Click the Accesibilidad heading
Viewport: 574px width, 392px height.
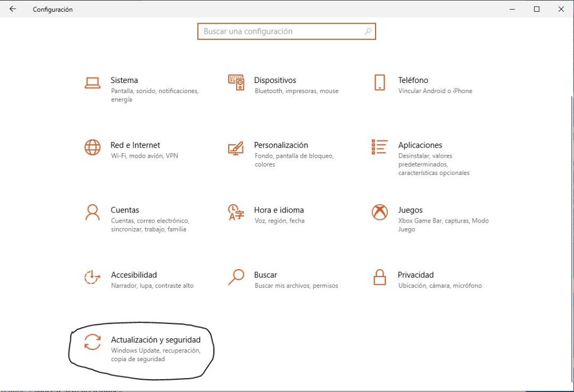tap(133, 275)
